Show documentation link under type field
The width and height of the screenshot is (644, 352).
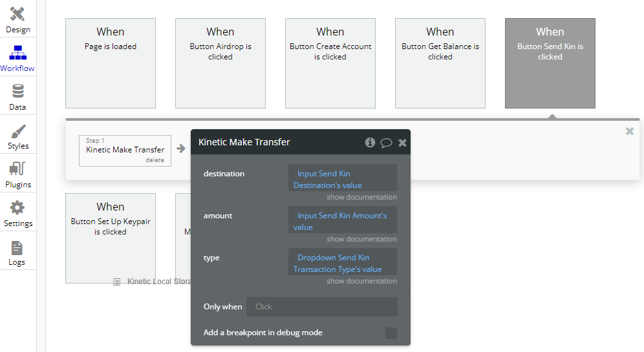[361, 281]
